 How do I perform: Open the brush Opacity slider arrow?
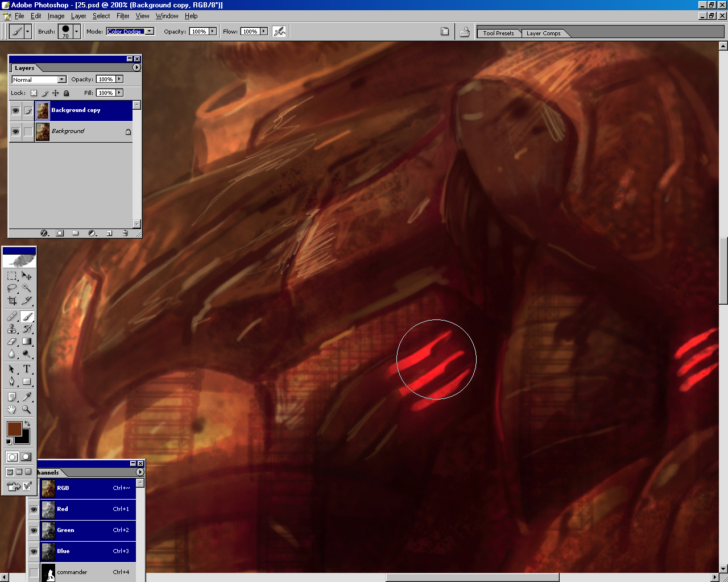(213, 31)
